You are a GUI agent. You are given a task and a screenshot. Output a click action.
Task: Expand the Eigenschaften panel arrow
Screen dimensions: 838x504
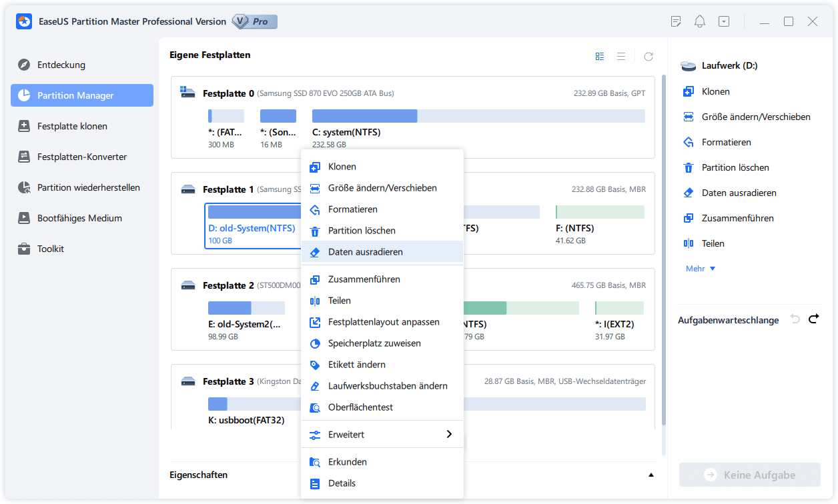[651, 475]
